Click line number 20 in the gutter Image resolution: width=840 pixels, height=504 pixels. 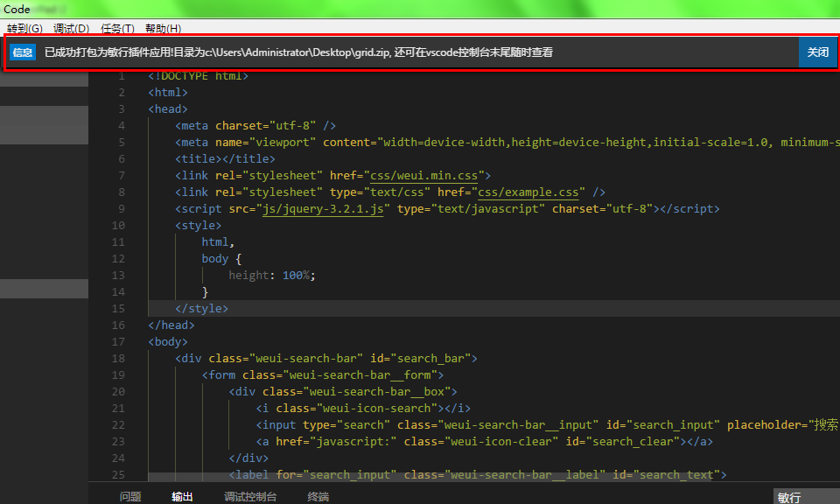pyautogui.click(x=118, y=391)
